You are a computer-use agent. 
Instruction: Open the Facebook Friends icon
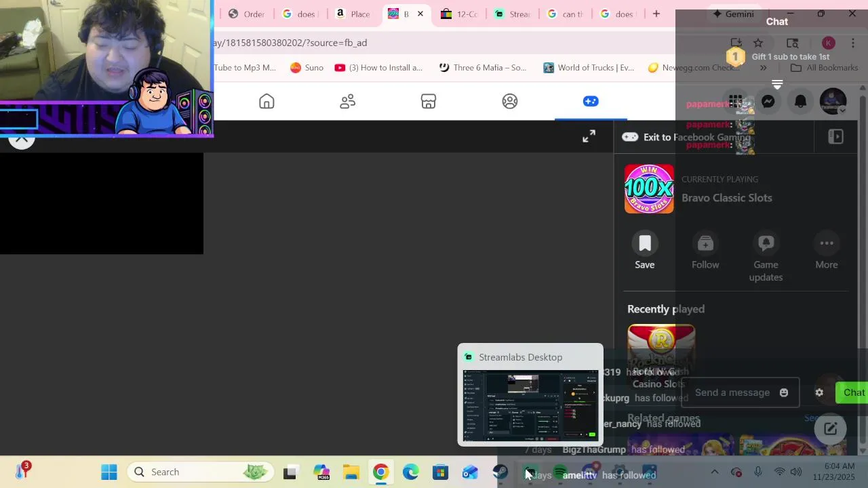pos(348,102)
